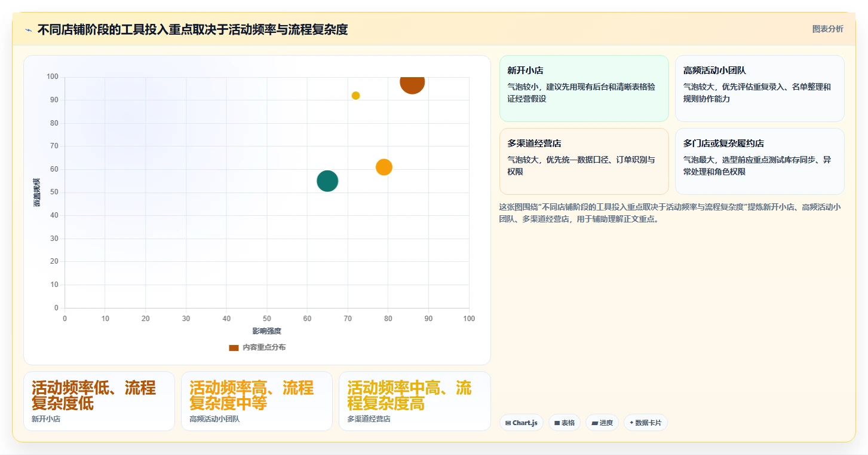Image resolution: width=868 pixels, height=455 pixels.
Task: Click the icon inside 进度 tag
Action: tap(594, 423)
